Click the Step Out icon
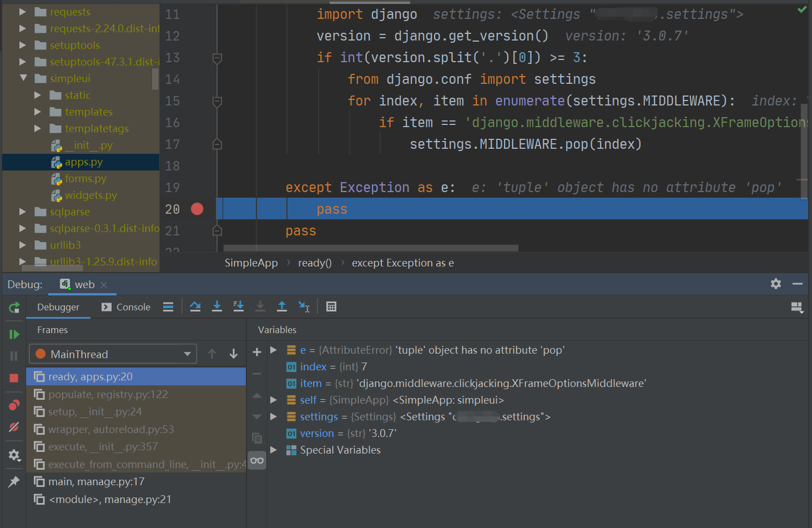Screen dimensions: 812x528 282,306
